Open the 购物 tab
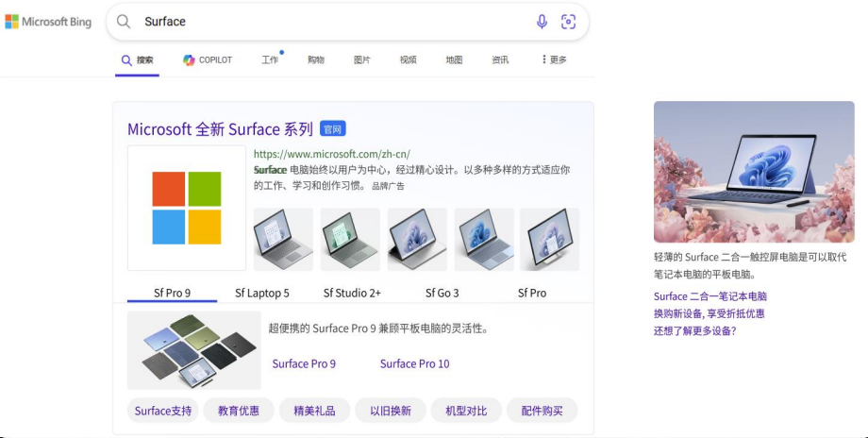This screenshot has width=868, height=438. pos(316,59)
